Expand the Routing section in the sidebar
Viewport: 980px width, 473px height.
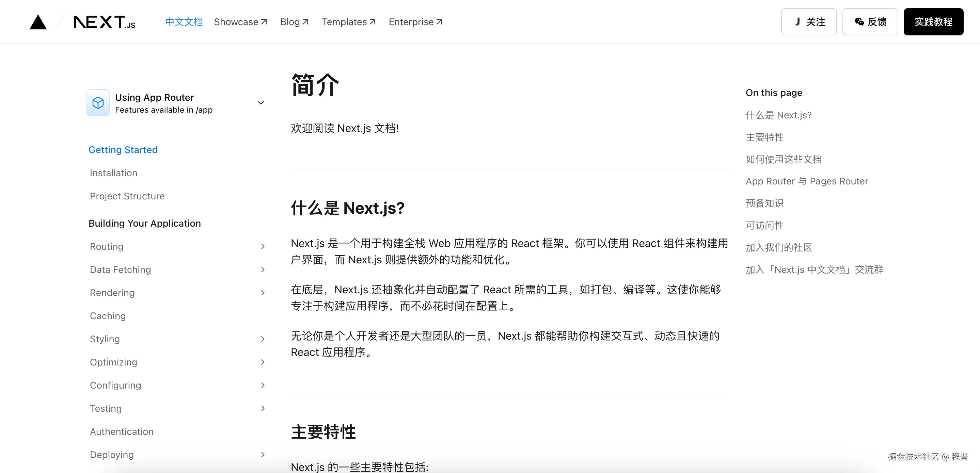[263, 246]
